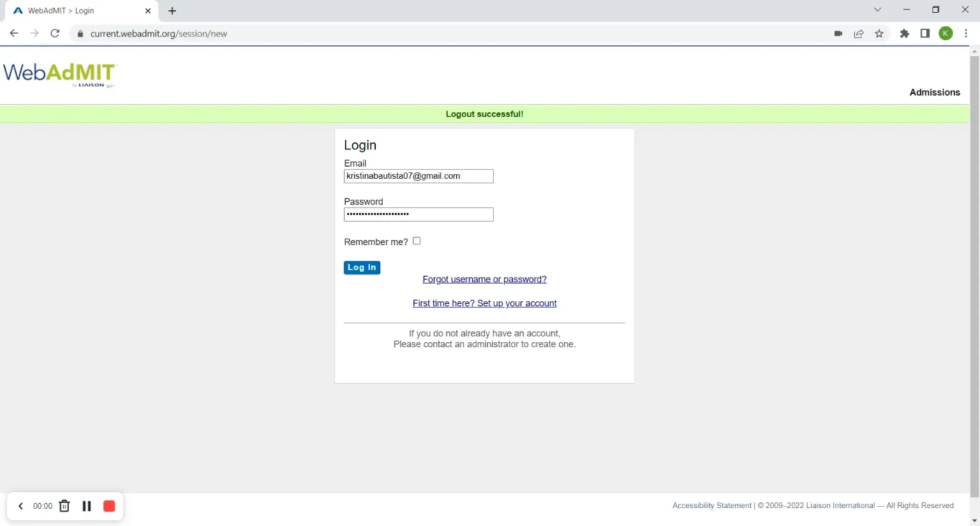Image resolution: width=980 pixels, height=526 pixels.
Task: Go back using the browser back arrow
Action: point(14,33)
